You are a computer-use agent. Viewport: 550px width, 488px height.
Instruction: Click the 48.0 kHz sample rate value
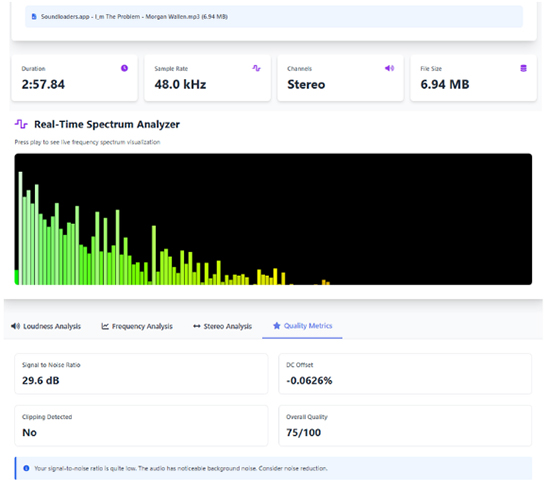pos(180,85)
